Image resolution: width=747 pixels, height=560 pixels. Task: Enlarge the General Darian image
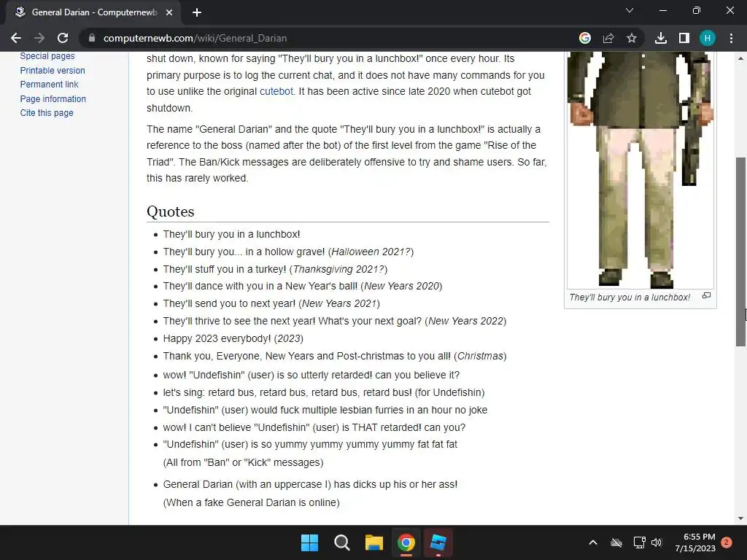(x=640, y=170)
